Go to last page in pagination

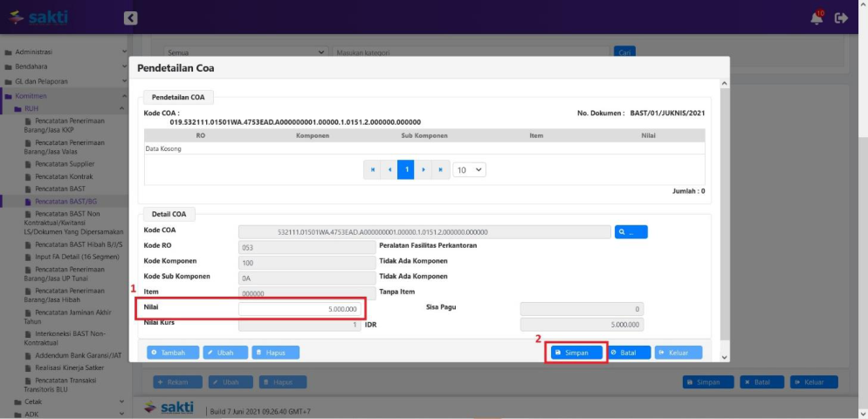click(440, 169)
